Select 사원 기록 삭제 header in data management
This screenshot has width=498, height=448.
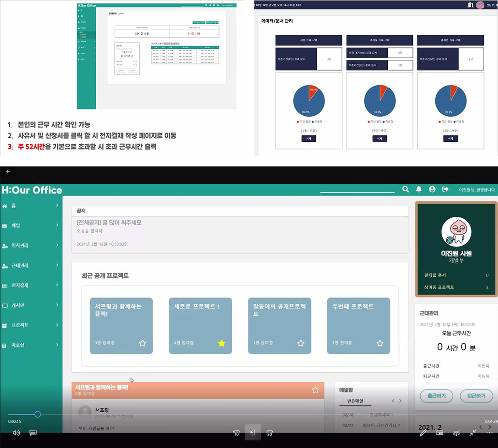coord(308,40)
